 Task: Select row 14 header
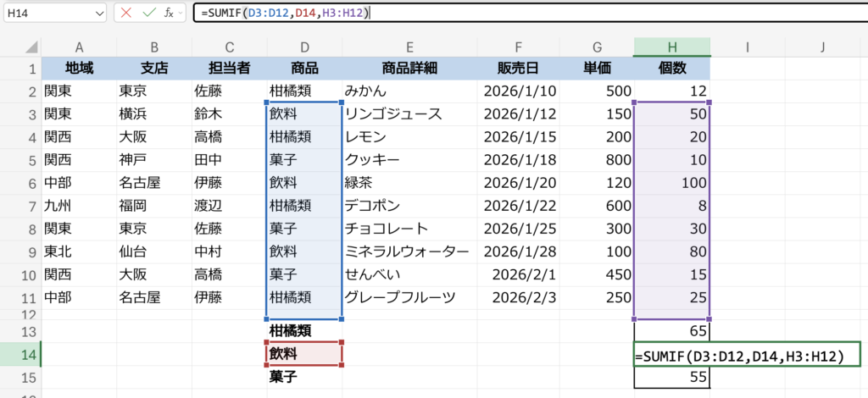point(19,354)
